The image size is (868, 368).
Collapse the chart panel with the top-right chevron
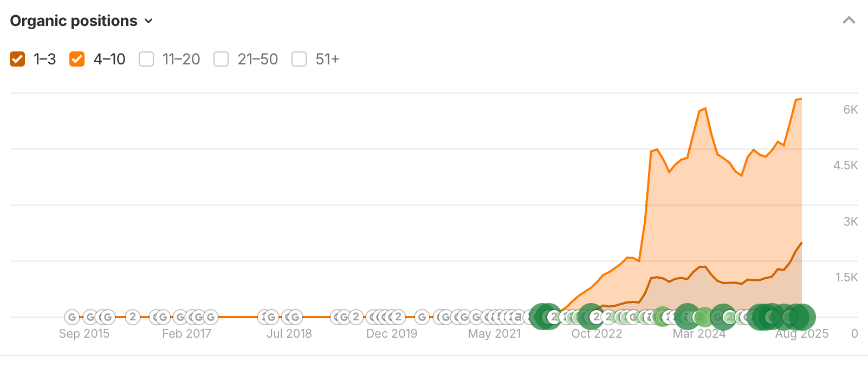click(x=848, y=21)
